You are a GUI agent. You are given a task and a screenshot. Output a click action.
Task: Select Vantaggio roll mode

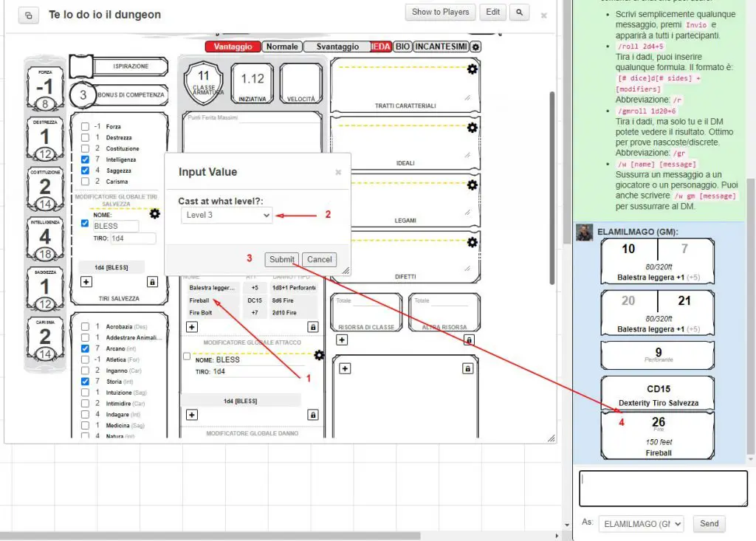[233, 46]
